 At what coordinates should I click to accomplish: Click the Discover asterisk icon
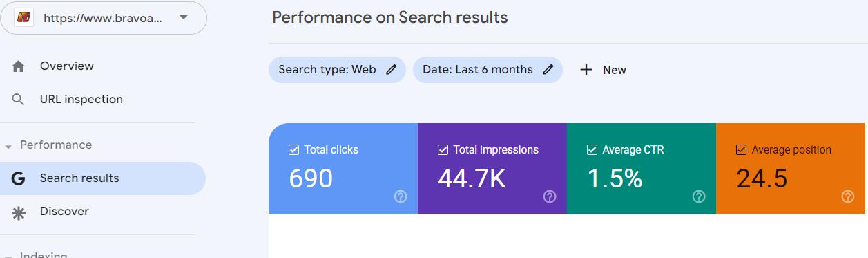[19, 212]
